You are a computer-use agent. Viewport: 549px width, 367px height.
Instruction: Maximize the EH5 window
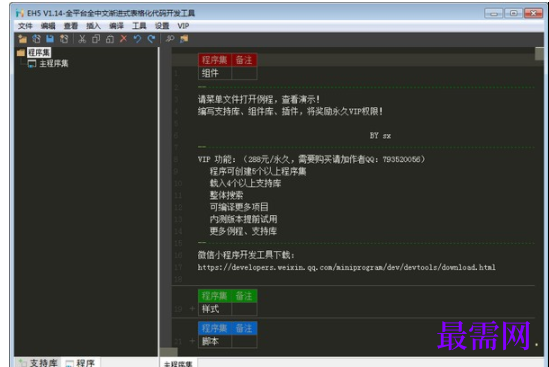click(513, 13)
